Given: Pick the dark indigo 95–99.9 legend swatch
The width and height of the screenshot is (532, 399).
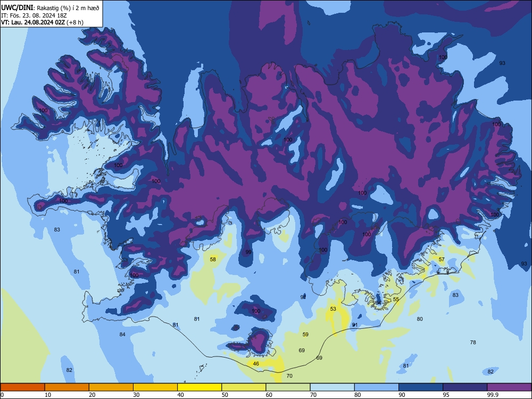Looking at the screenshot, I should pos(465,387).
